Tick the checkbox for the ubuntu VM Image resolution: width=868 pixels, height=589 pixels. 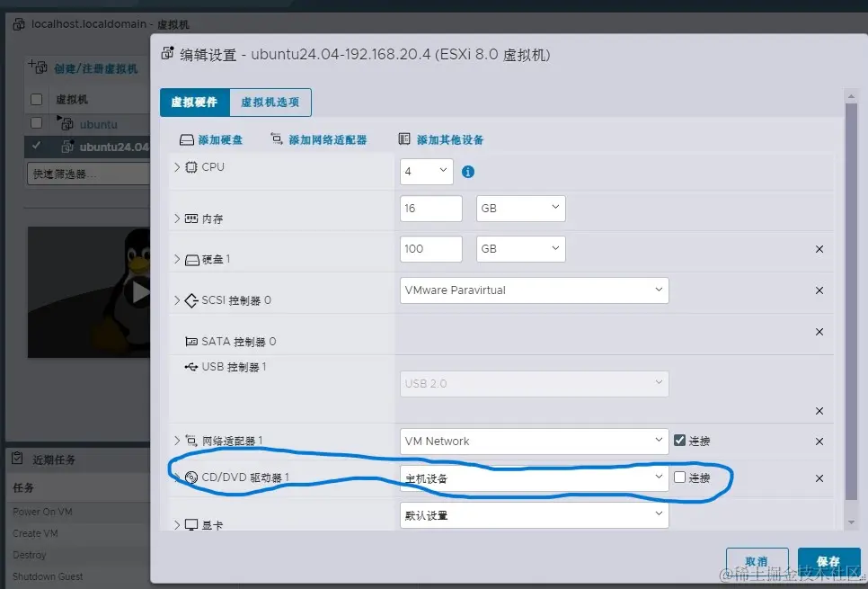37,122
